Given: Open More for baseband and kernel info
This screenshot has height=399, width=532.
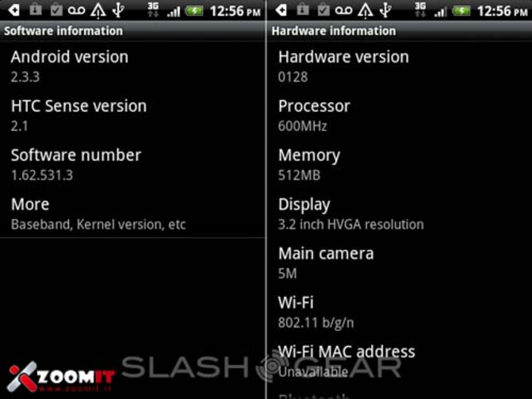Looking at the screenshot, I should (132, 214).
